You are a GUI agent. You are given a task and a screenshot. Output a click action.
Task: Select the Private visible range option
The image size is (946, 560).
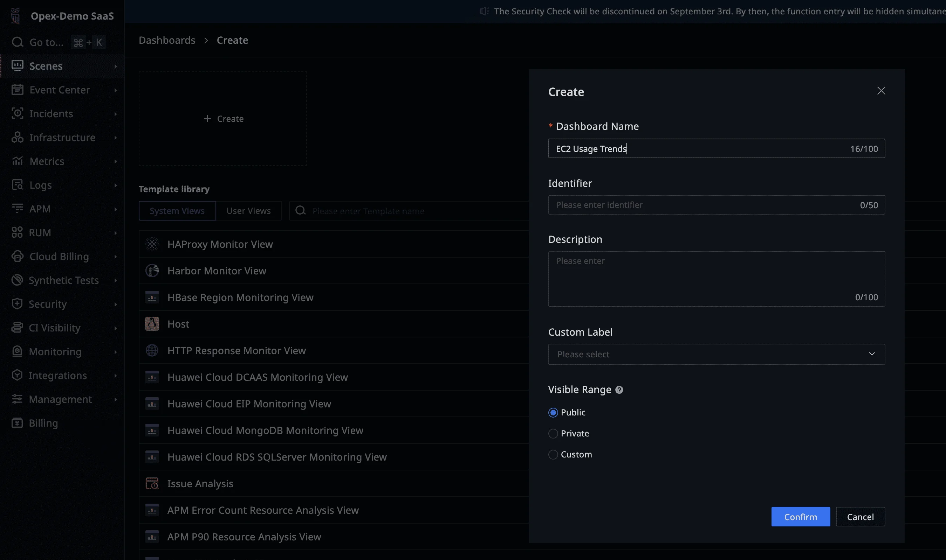(x=553, y=434)
